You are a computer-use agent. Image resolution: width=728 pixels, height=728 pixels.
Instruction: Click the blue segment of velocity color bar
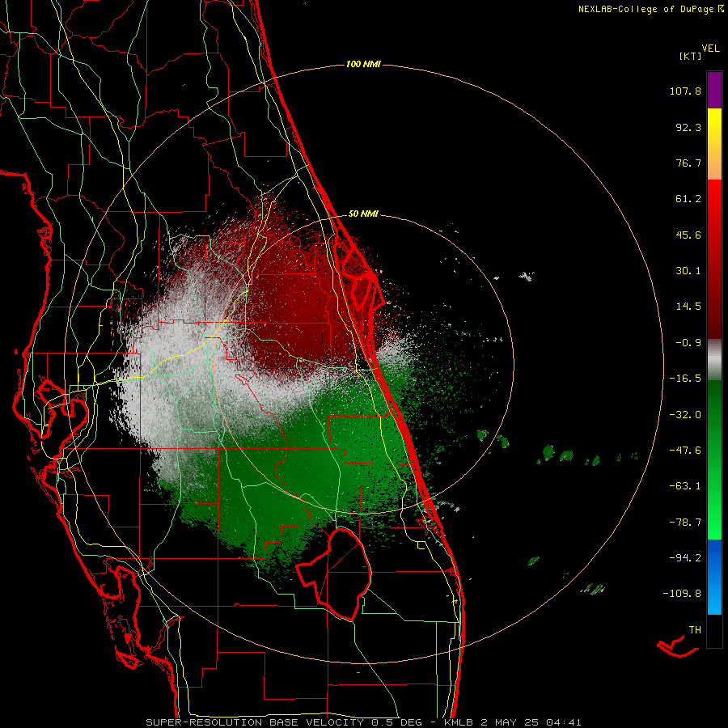(x=714, y=577)
